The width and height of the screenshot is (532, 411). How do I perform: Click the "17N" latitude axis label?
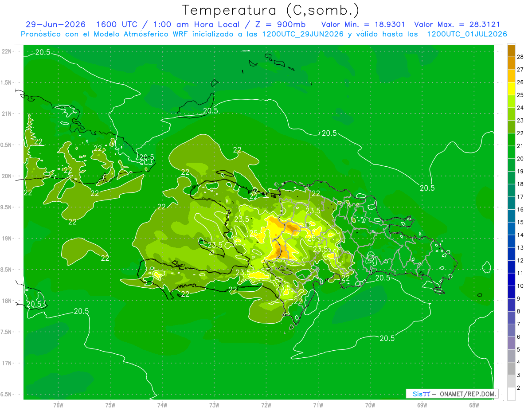point(8,364)
